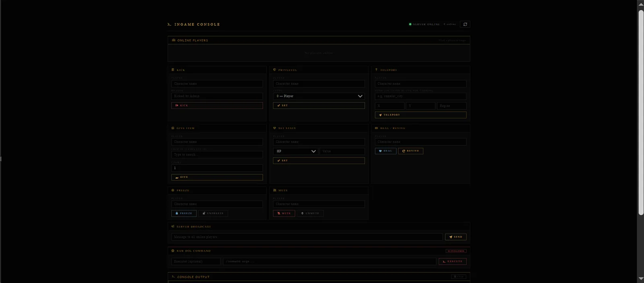This screenshot has width=644, height=283.
Task: Focus Character name field in Set Stats
Action: 319,142
